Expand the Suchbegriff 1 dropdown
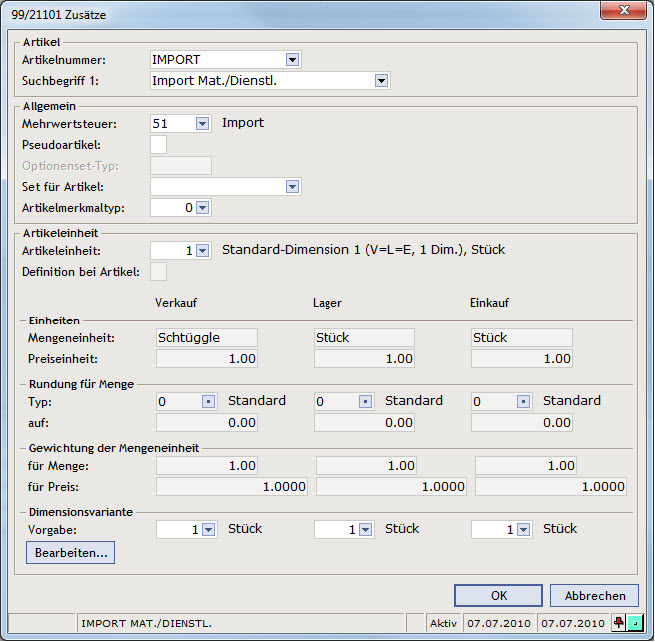The image size is (655, 642). pyautogui.click(x=381, y=81)
